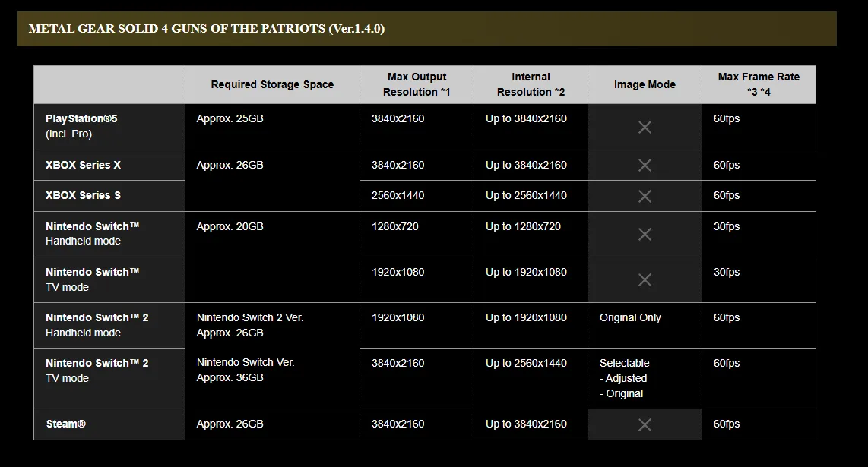The height and width of the screenshot is (467, 868).
Task: Click the X icon in PlayStation 5 row
Action: [x=645, y=128]
